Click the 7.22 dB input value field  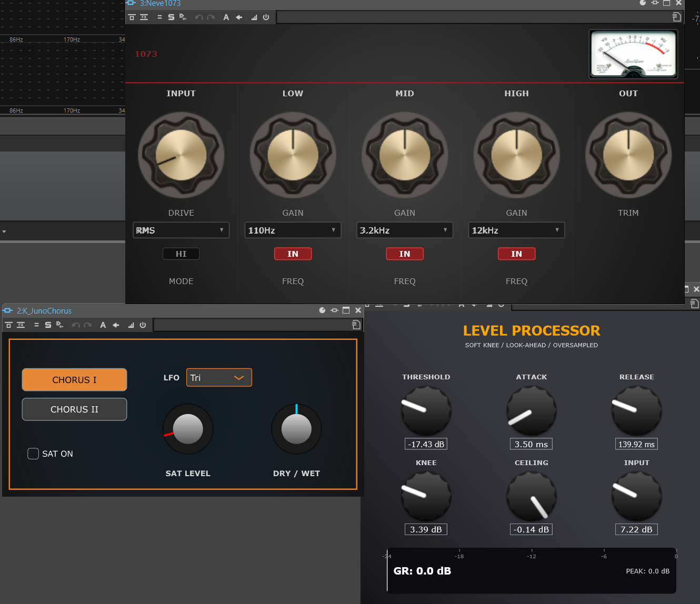click(637, 529)
